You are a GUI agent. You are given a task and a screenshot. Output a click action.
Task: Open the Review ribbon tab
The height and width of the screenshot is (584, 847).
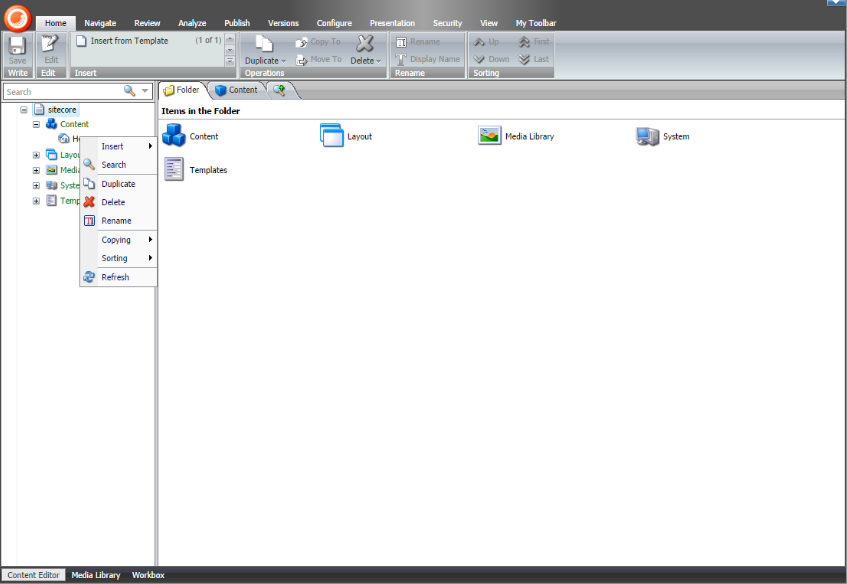[147, 23]
